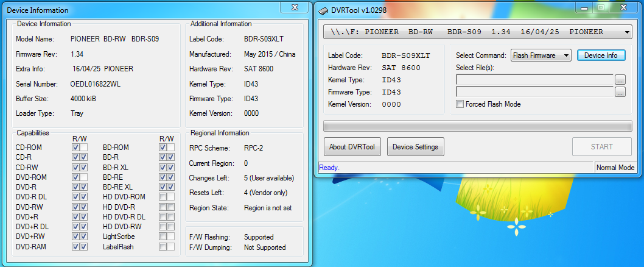This screenshot has height=267, width=644.
Task: Click the Manufactured value May 2015 / China
Action: click(270, 54)
